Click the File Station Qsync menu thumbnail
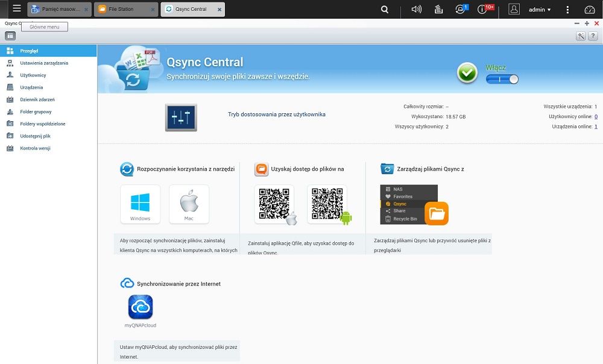The image size is (603, 364). click(x=414, y=205)
